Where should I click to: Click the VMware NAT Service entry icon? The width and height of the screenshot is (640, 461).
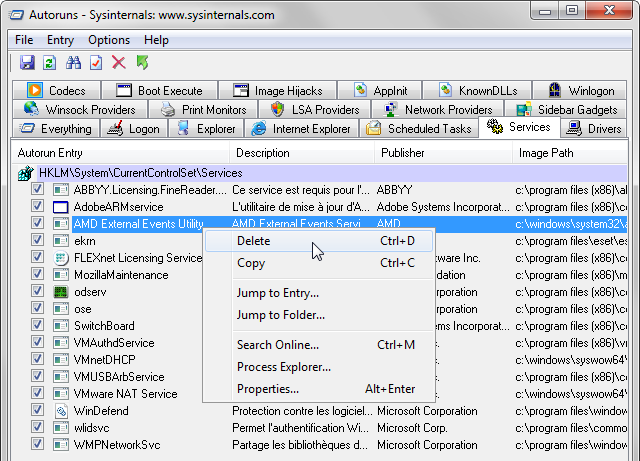(x=61, y=394)
